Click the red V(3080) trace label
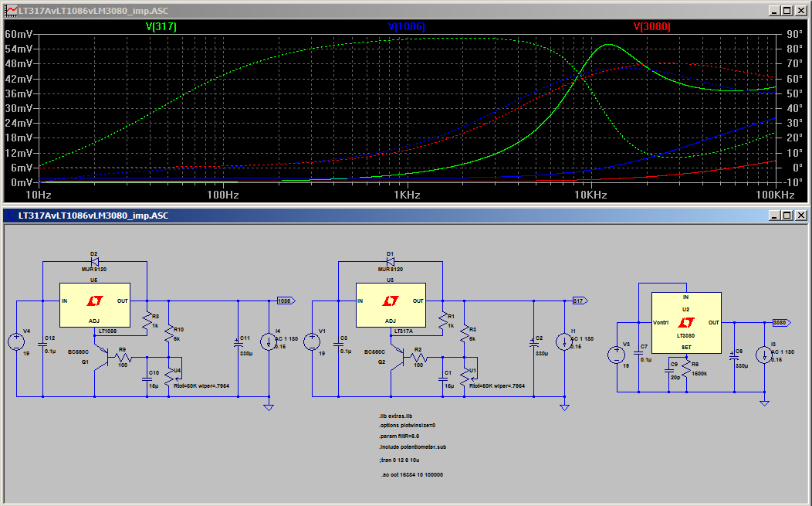The height and width of the screenshot is (506, 812). click(x=652, y=26)
